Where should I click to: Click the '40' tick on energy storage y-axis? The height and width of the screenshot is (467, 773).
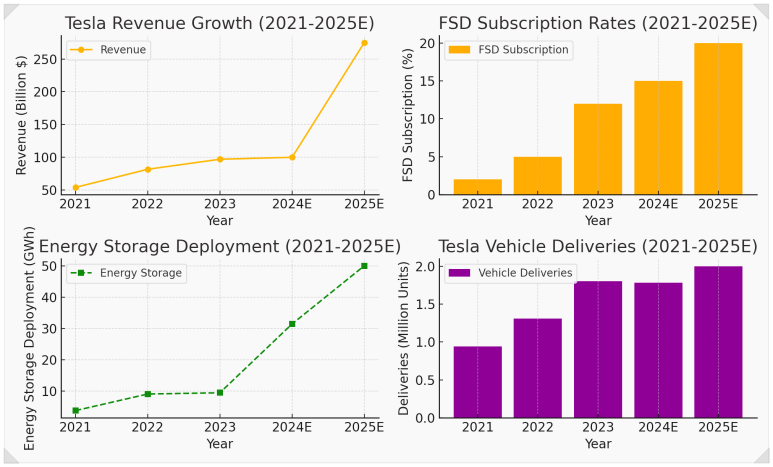tap(49, 298)
